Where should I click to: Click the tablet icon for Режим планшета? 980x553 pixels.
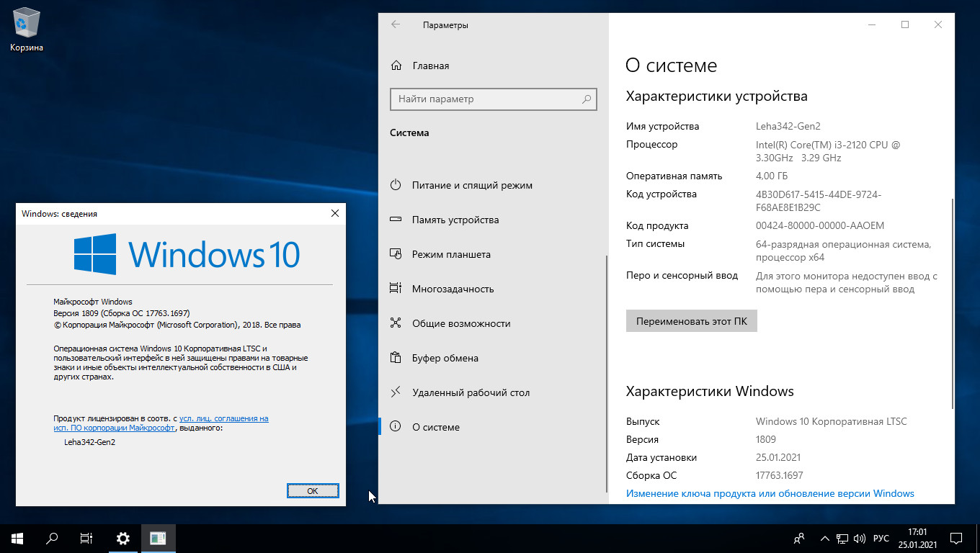[396, 254]
